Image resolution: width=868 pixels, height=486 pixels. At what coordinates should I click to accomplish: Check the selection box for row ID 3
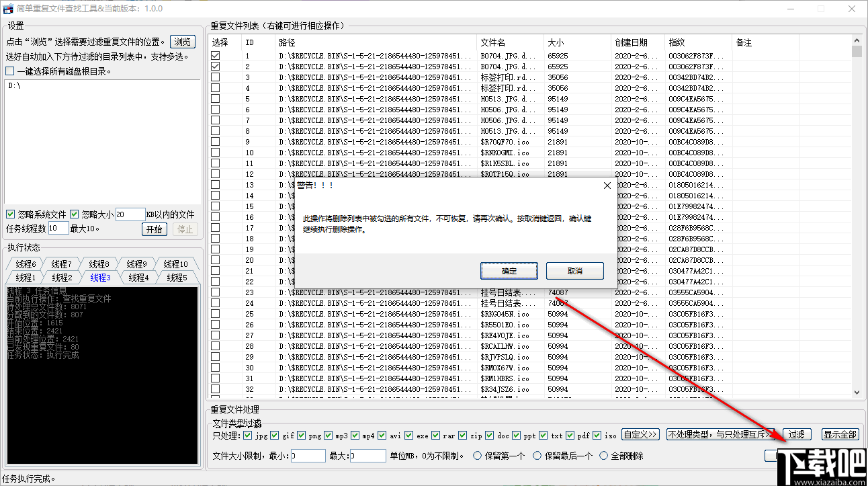pos(215,77)
